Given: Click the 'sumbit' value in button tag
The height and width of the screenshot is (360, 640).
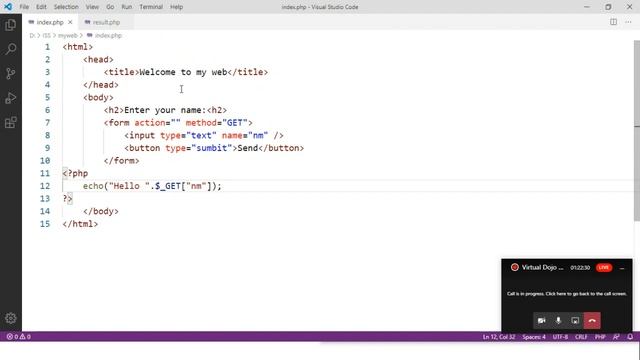Looking at the screenshot, I should pyautogui.click(x=212, y=148).
